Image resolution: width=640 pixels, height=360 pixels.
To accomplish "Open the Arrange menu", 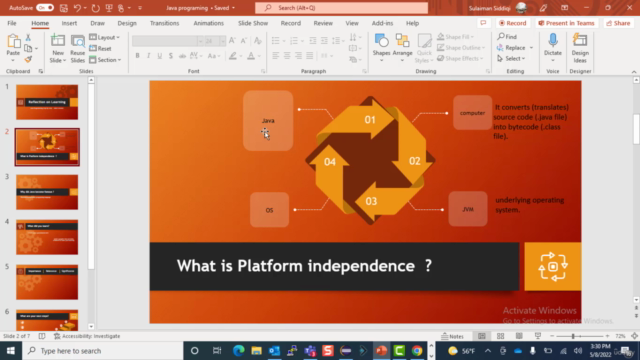I will point(402,48).
